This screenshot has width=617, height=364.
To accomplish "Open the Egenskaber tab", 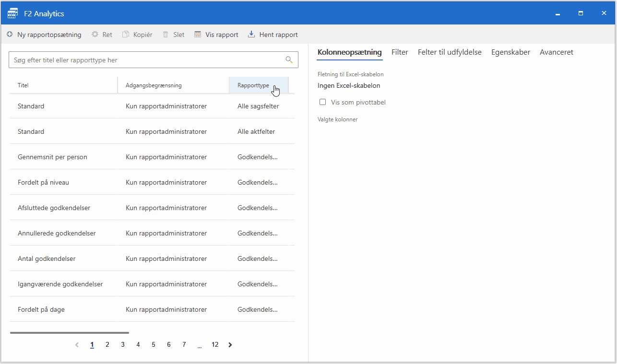I will point(510,52).
